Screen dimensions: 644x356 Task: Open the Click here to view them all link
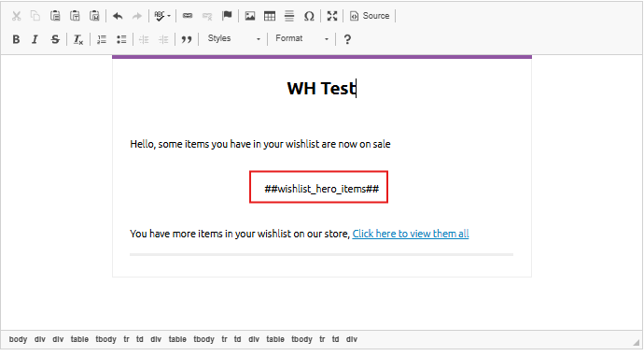(411, 234)
